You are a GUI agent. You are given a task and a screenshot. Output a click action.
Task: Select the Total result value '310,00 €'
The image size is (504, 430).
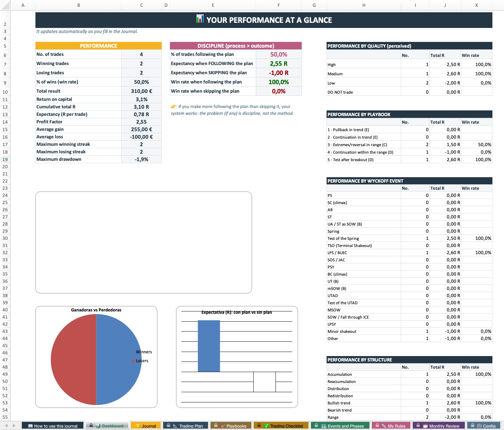141,91
